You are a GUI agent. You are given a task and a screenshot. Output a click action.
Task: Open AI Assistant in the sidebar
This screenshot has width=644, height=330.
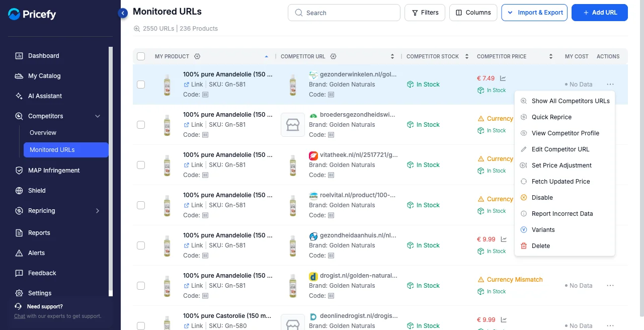pos(45,96)
